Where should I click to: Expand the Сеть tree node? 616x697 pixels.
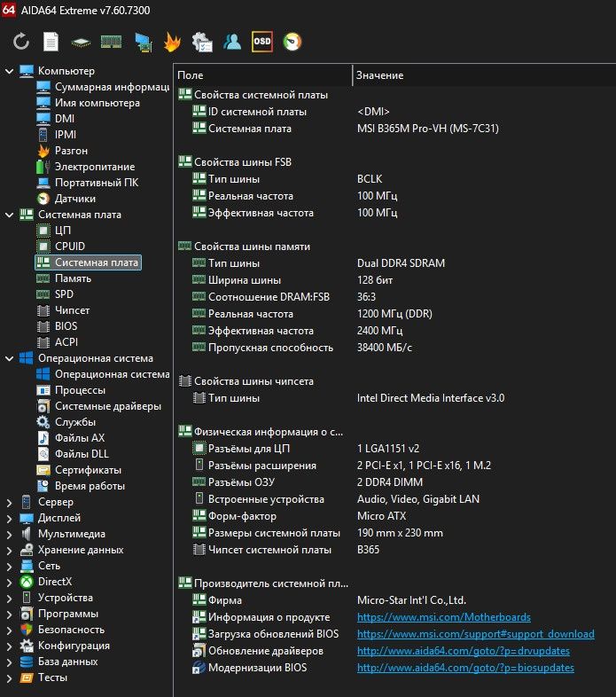(x=10, y=567)
